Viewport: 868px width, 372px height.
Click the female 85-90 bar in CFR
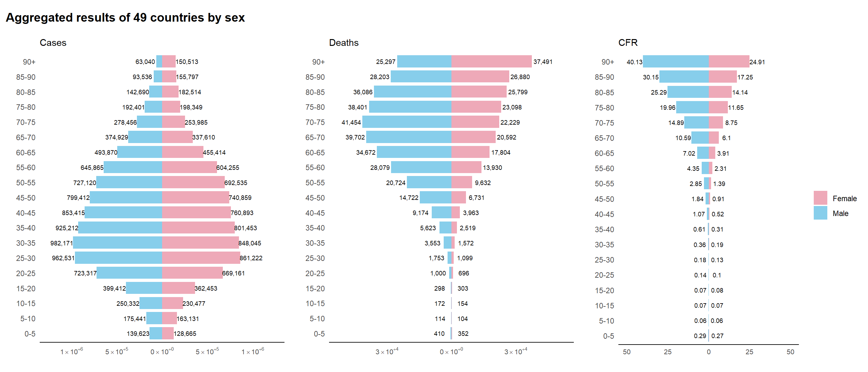coord(722,77)
